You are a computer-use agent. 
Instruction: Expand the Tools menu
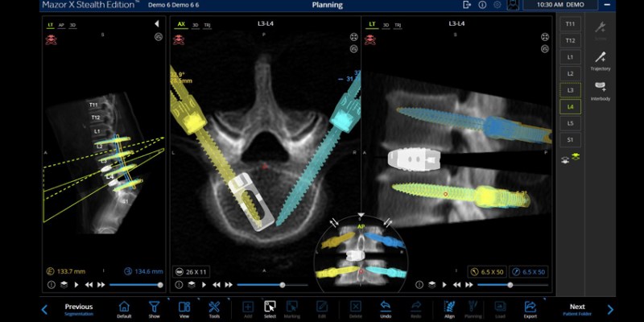[x=214, y=309]
